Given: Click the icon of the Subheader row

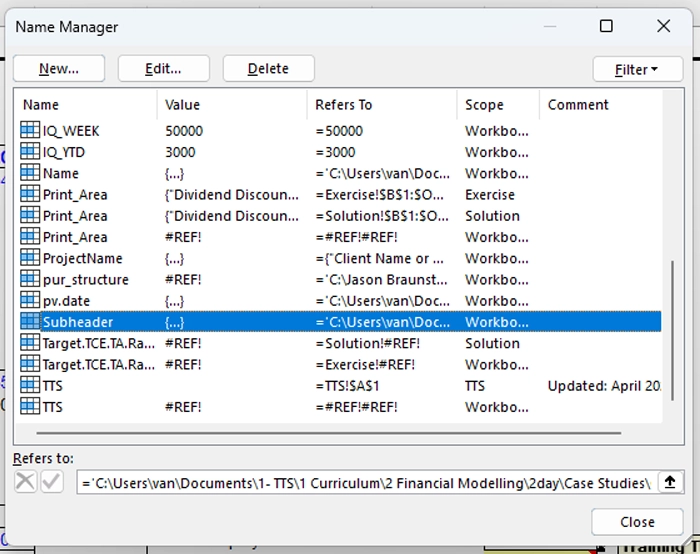Looking at the screenshot, I should pyautogui.click(x=30, y=321).
